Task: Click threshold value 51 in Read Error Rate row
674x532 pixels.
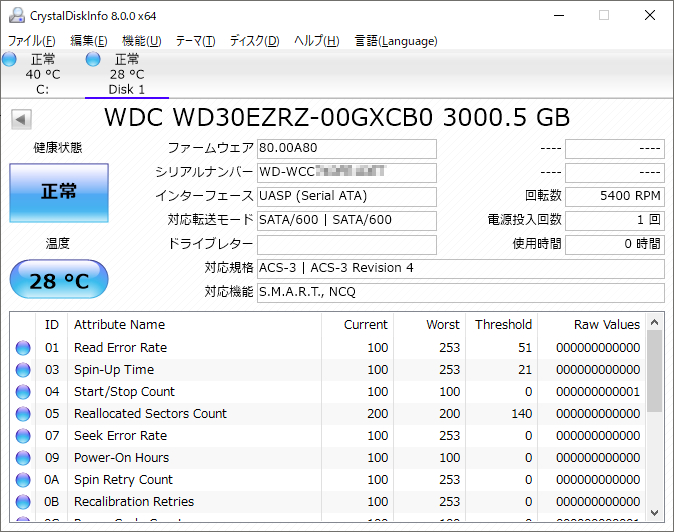Action: [525, 348]
